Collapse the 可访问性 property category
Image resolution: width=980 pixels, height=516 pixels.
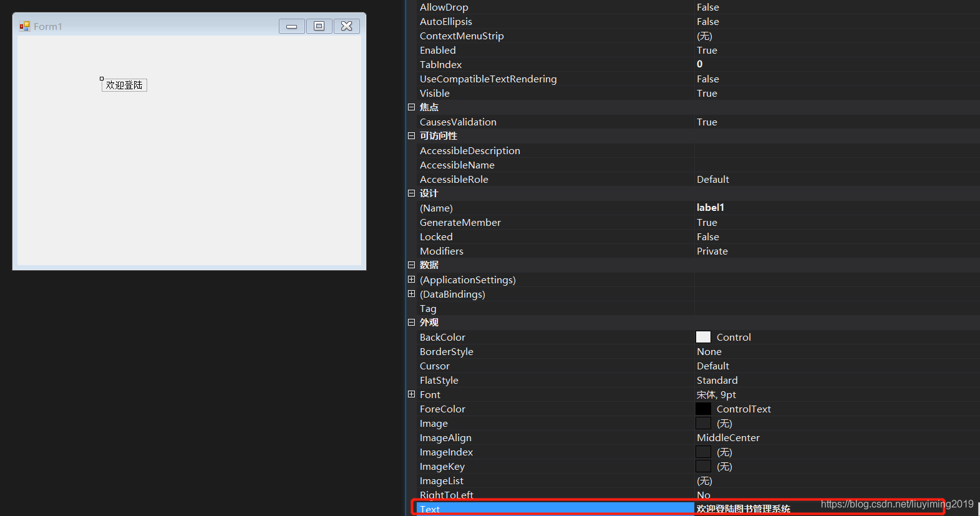(411, 136)
